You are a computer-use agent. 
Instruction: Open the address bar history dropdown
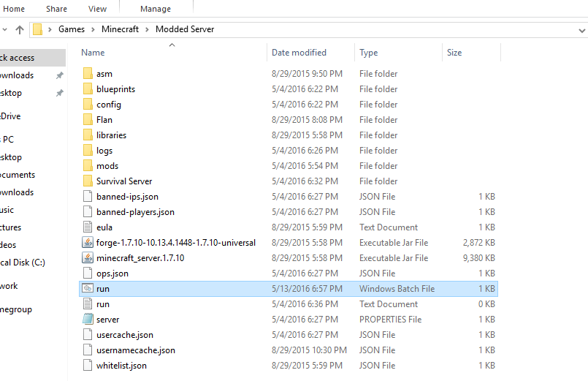(x=581, y=31)
